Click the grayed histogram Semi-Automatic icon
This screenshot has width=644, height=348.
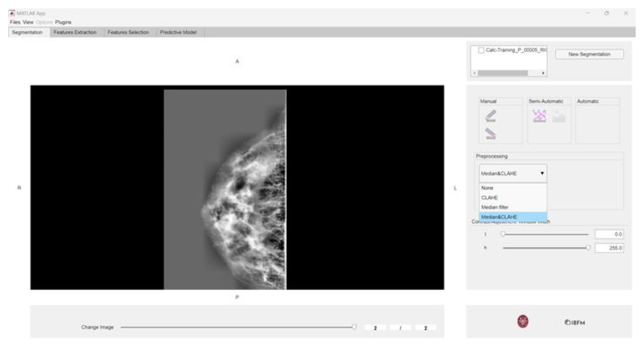click(x=559, y=117)
